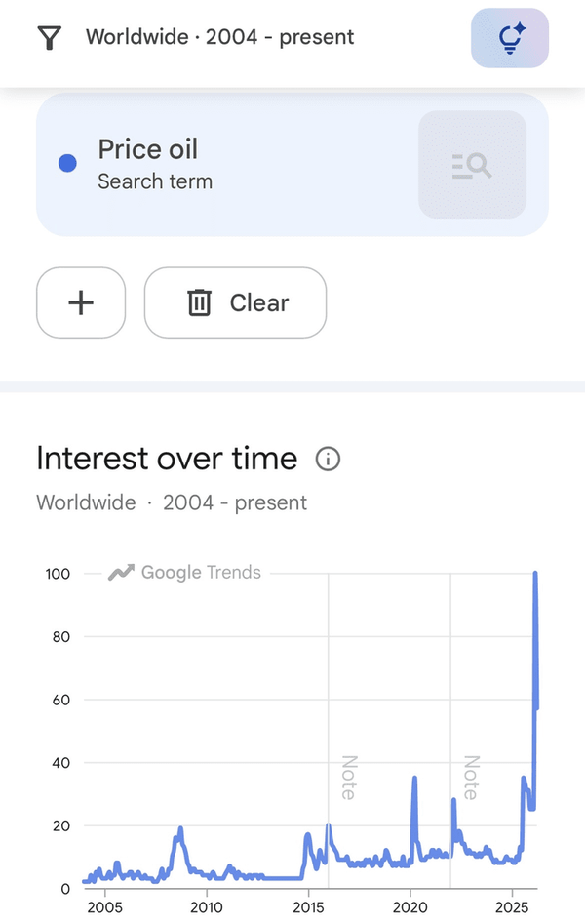The image size is (585, 924).
Task: Click the Google Trends logo on chart
Action: pyautogui.click(x=184, y=572)
